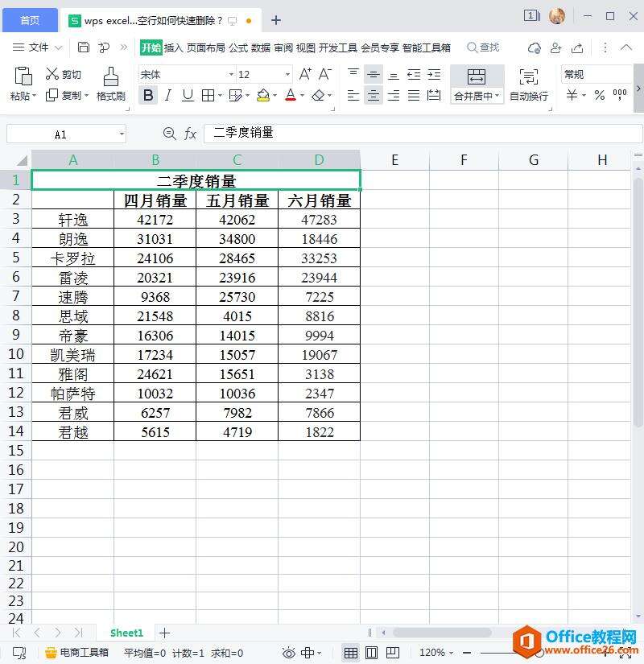The image size is (644, 664).
Task: Toggle Italic formatting
Action: pyautogui.click(x=168, y=95)
